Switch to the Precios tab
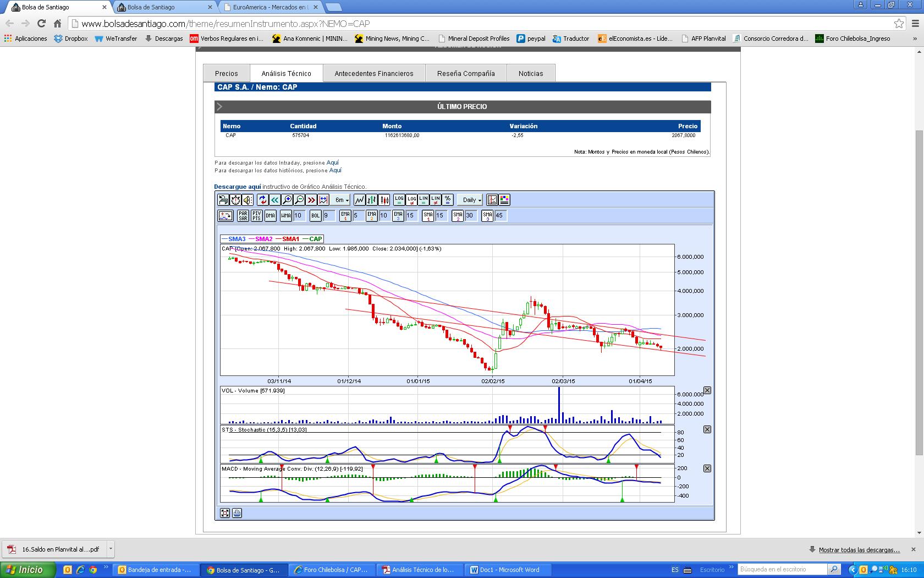Viewport: 924px width, 578px height. tap(227, 73)
